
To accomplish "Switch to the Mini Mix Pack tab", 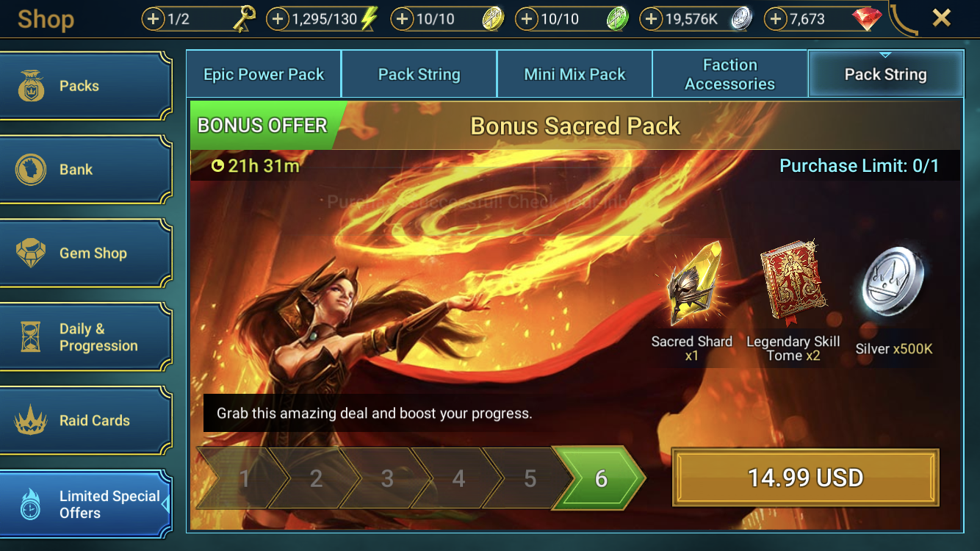I will click(x=574, y=74).
